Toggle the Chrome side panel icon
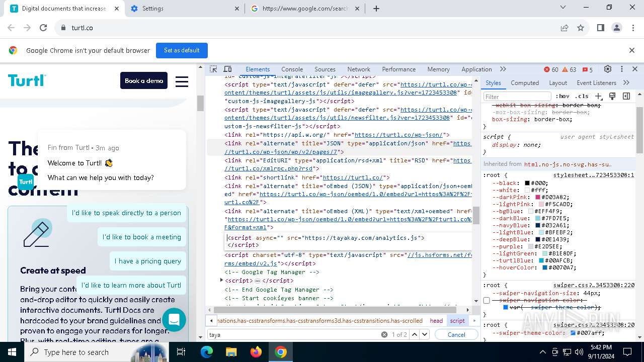644x362 pixels. [600, 28]
